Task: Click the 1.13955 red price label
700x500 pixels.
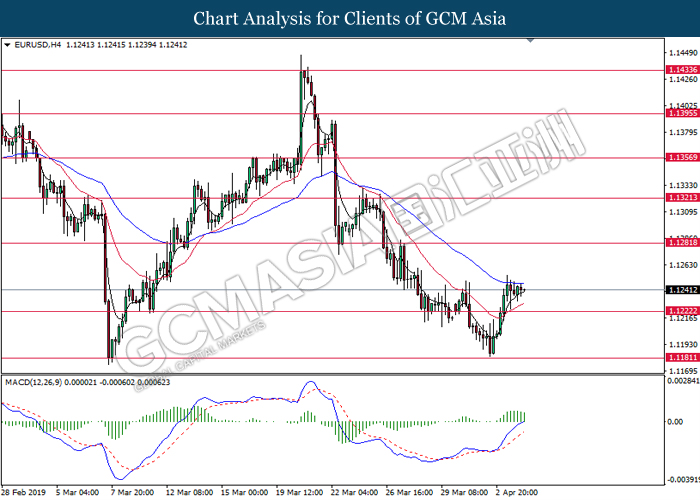Action: tap(682, 113)
